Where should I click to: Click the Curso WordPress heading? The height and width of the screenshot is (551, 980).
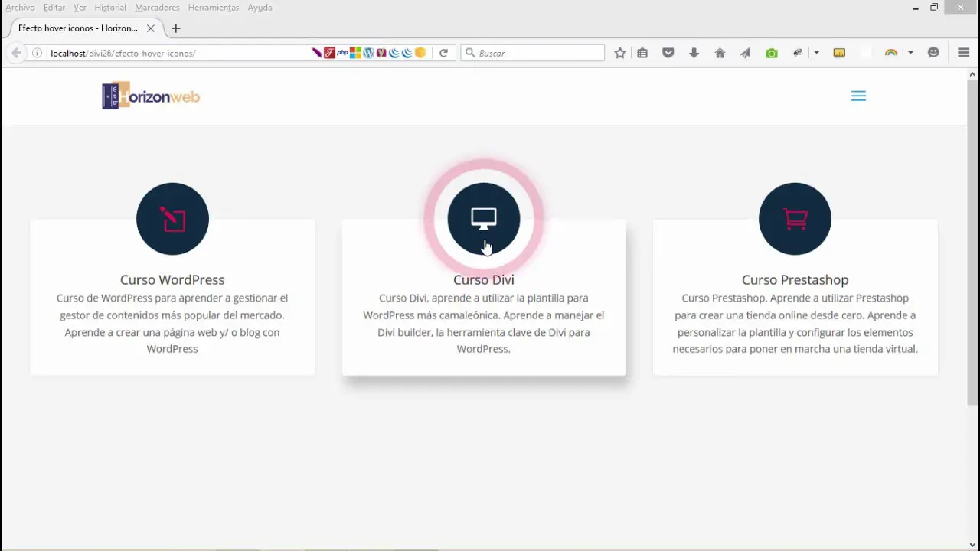click(172, 279)
